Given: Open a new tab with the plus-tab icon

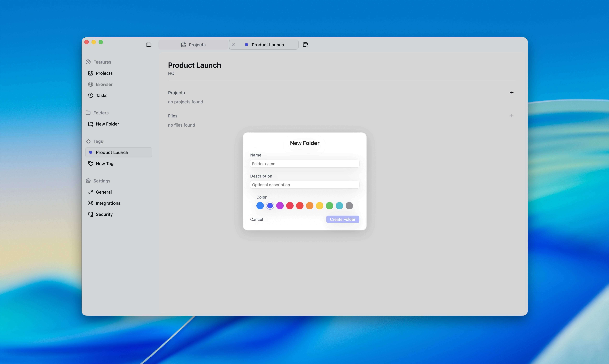Looking at the screenshot, I should (x=305, y=45).
